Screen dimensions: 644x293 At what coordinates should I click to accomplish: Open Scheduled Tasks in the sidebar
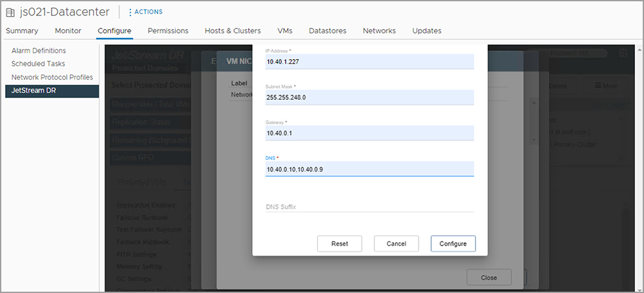pos(38,64)
